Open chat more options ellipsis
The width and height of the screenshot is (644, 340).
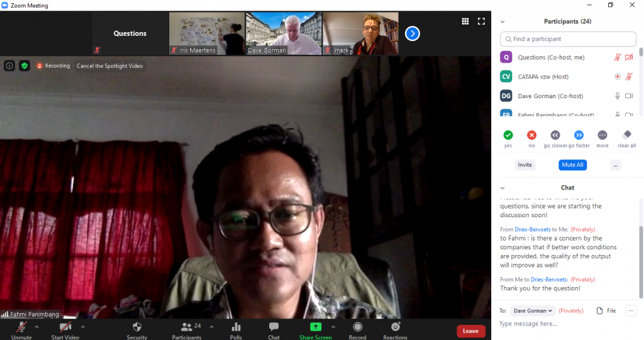631,311
